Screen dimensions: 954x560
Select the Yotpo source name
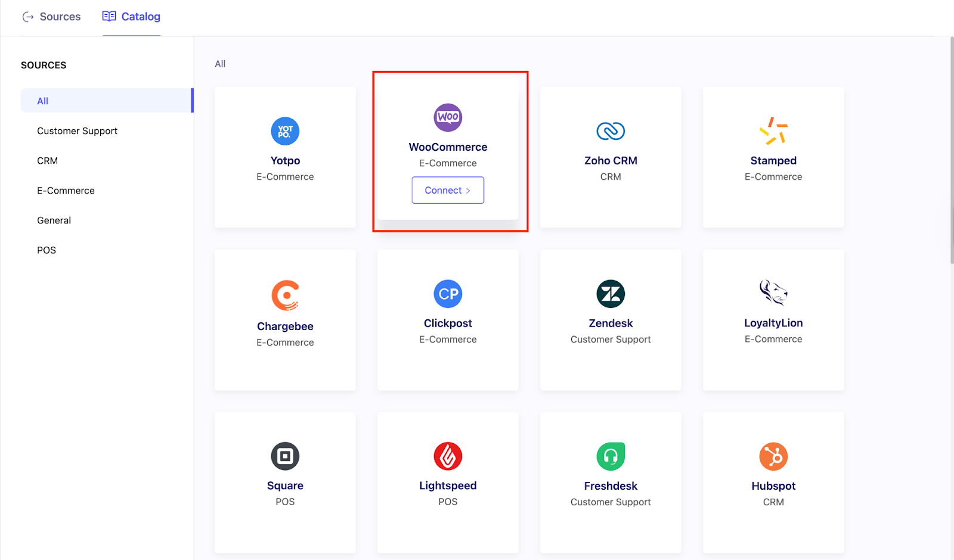click(x=285, y=160)
